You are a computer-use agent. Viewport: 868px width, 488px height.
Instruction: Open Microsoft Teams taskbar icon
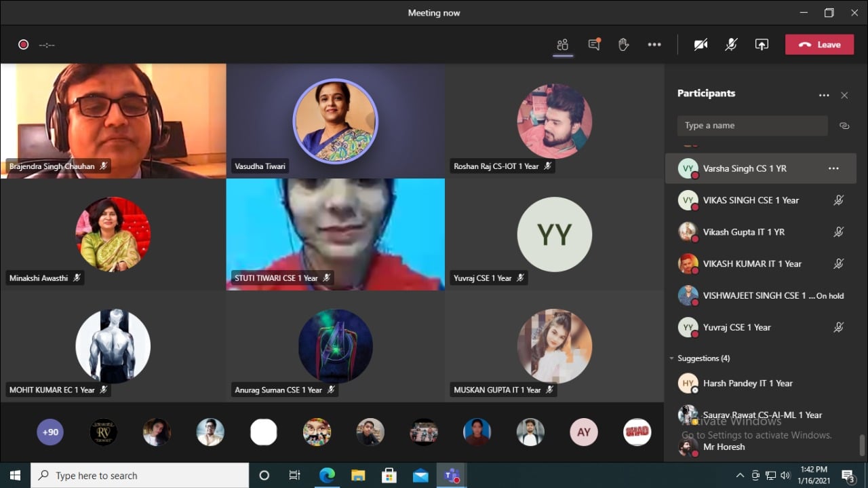tap(451, 475)
